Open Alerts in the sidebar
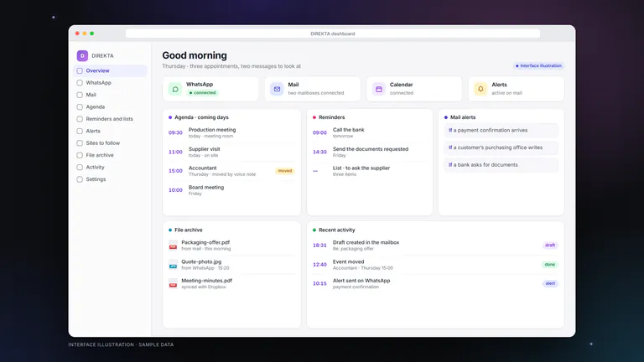 pos(110,131)
